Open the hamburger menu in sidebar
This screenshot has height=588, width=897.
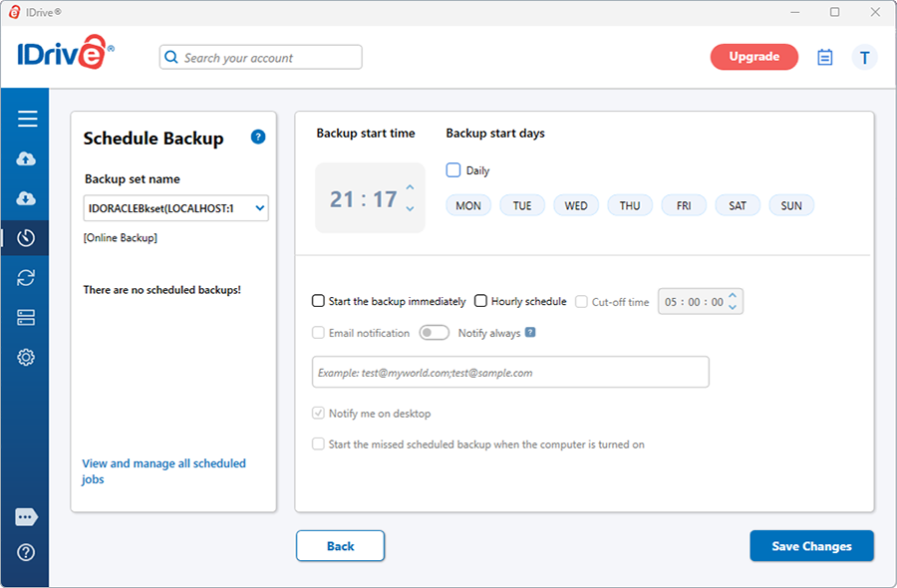click(27, 120)
